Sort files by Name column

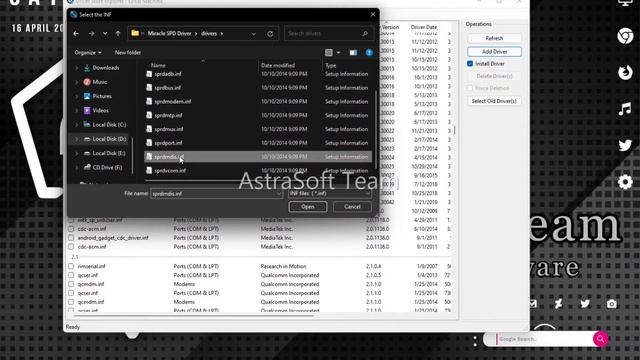158,65
